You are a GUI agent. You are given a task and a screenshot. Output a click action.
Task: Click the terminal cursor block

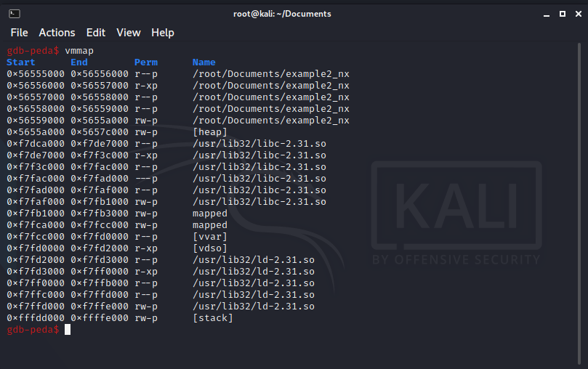click(68, 330)
